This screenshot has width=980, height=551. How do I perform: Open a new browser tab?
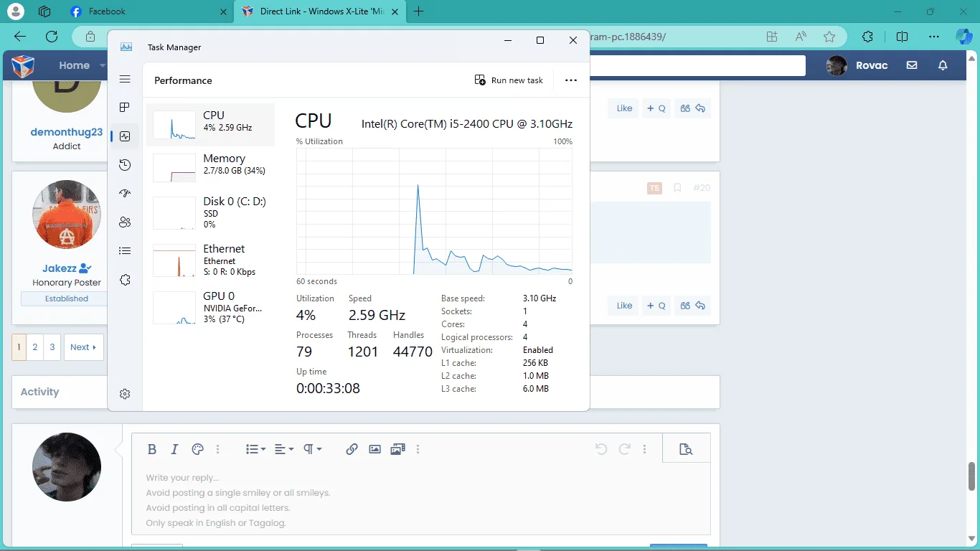click(x=419, y=11)
